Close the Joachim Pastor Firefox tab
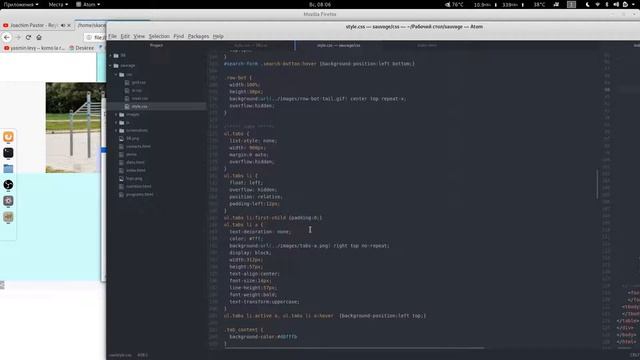 [x=69, y=25]
